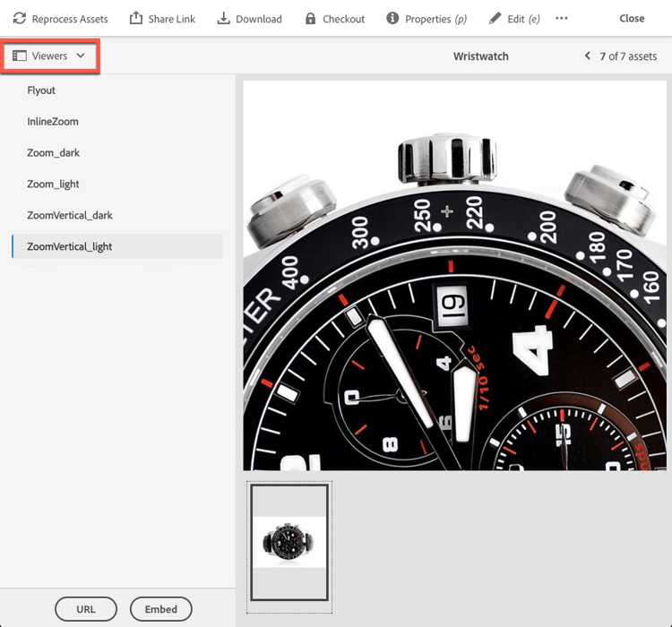The width and height of the screenshot is (672, 627).
Task: Click the Properties info icon
Action: coord(392,18)
